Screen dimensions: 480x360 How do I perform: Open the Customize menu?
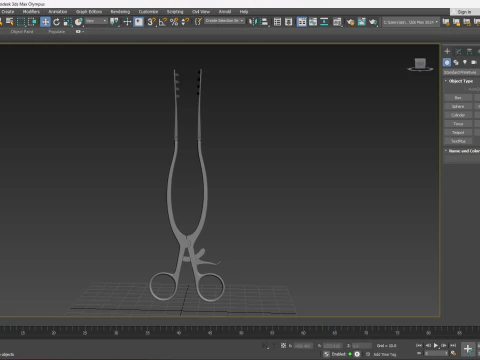[x=148, y=12]
